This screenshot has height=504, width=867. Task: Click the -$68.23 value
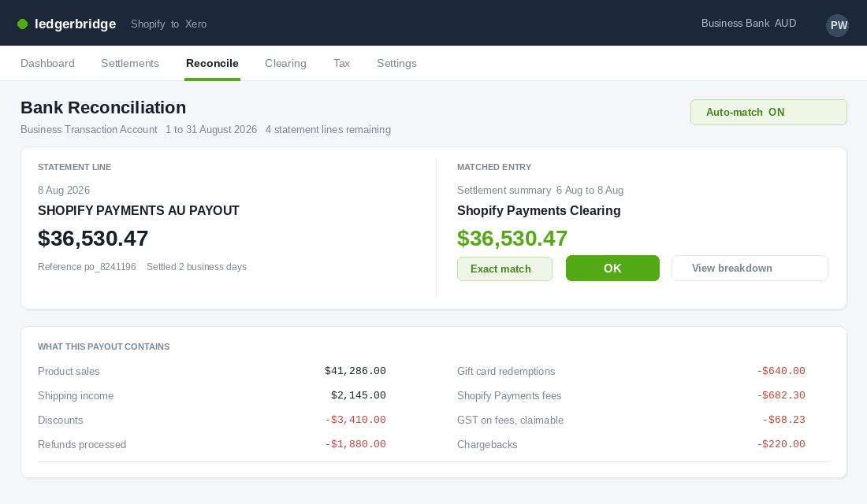[x=783, y=420]
